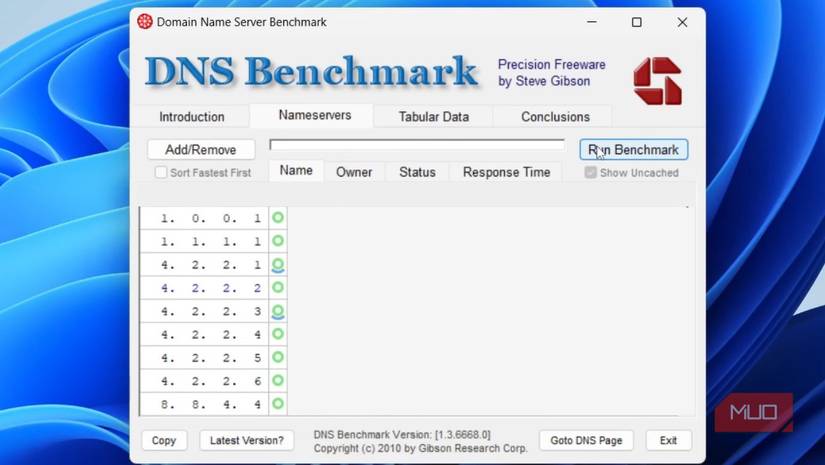Open the Introduction tab
Image resolution: width=825 pixels, height=465 pixels.
tap(192, 116)
